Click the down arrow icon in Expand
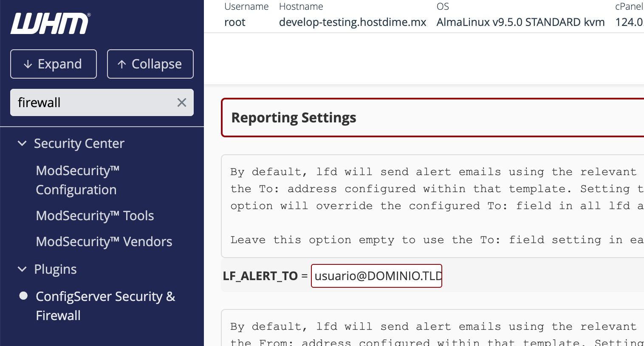This screenshot has width=644, height=346. (28, 64)
